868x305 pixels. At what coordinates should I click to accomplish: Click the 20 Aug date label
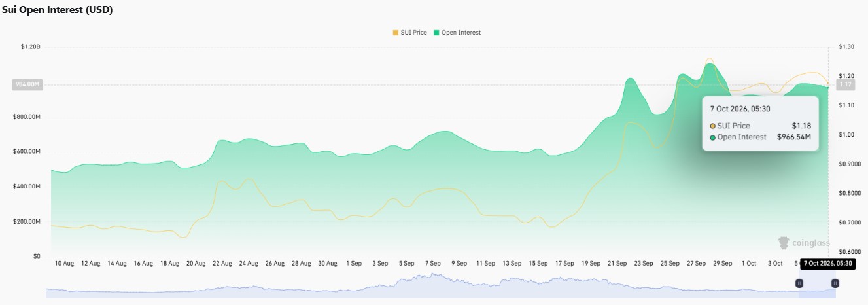click(196, 264)
